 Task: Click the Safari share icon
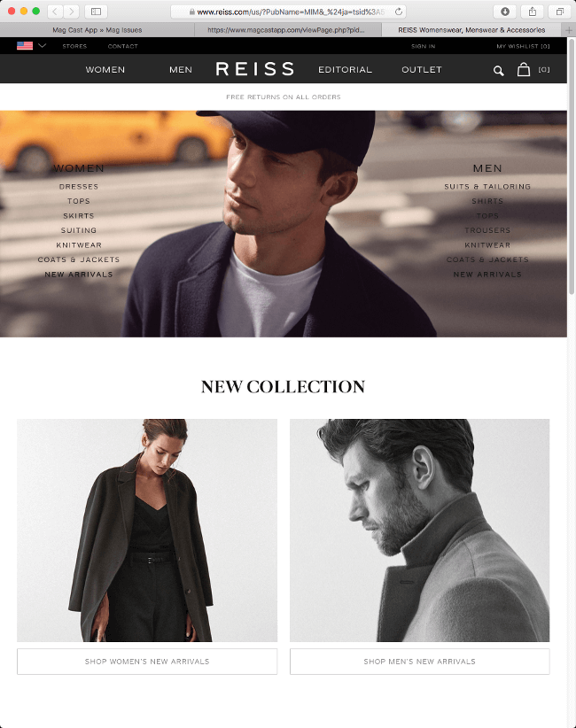pos(533,12)
